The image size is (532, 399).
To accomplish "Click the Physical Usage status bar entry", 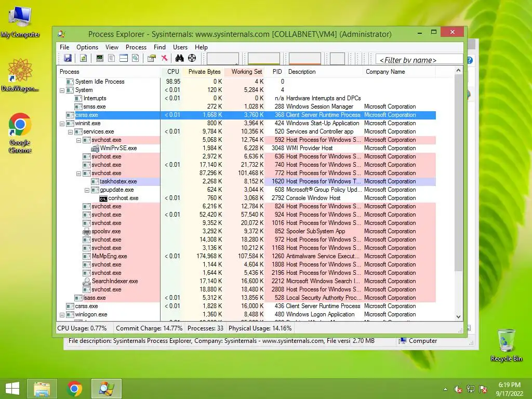I will [x=260, y=328].
